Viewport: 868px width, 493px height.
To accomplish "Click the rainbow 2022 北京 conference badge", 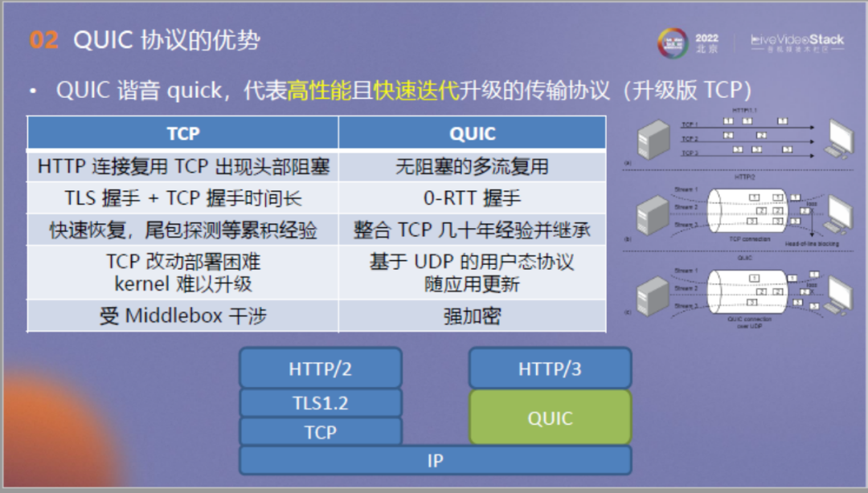I will pos(679,39).
